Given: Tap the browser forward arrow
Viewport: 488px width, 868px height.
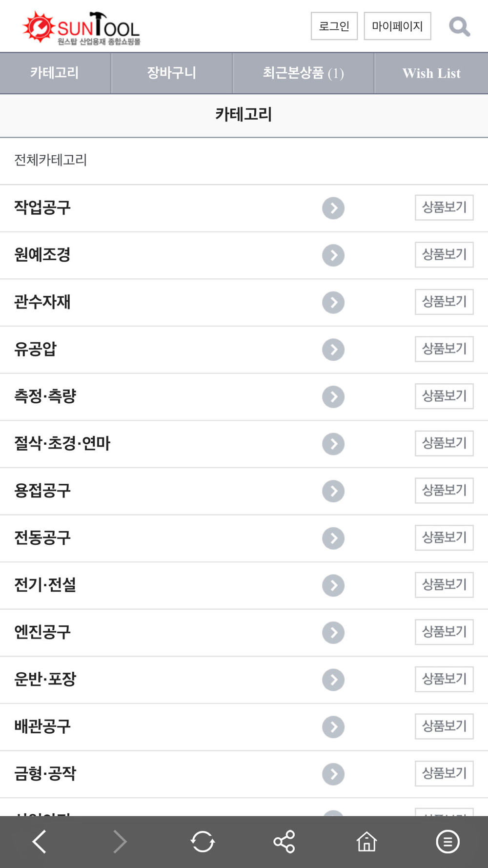Looking at the screenshot, I should [x=120, y=842].
